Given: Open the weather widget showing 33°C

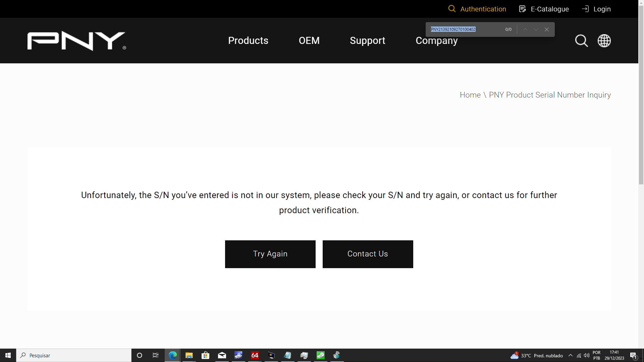Looking at the screenshot, I should [x=536, y=356].
